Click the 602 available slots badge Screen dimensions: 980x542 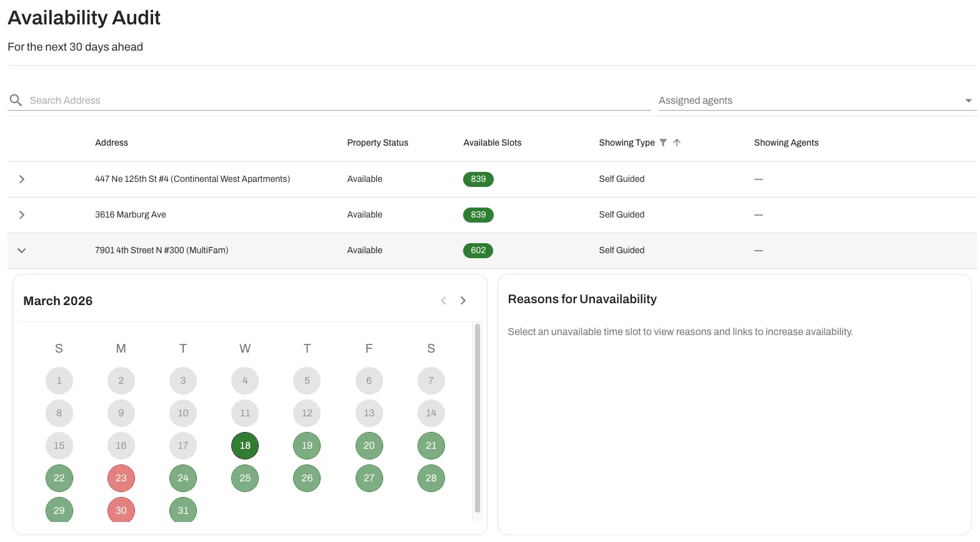click(x=478, y=251)
